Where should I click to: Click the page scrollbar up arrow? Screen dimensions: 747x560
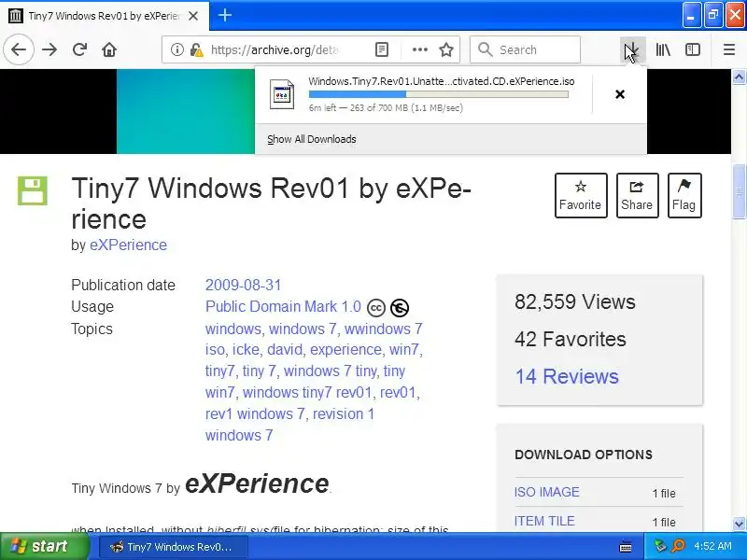(739, 77)
